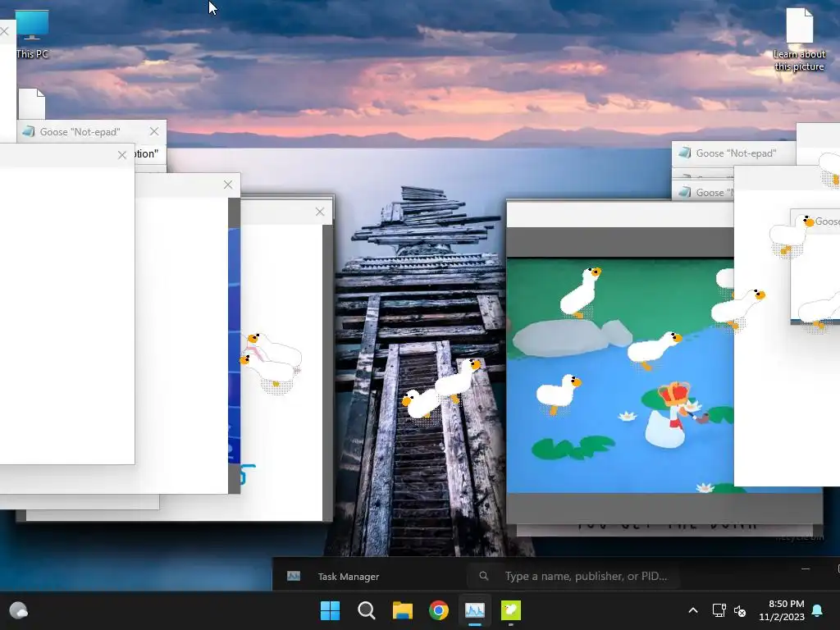Click the crowned goose meme image
This screenshot has height=630, width=840.
pos(620,375)
